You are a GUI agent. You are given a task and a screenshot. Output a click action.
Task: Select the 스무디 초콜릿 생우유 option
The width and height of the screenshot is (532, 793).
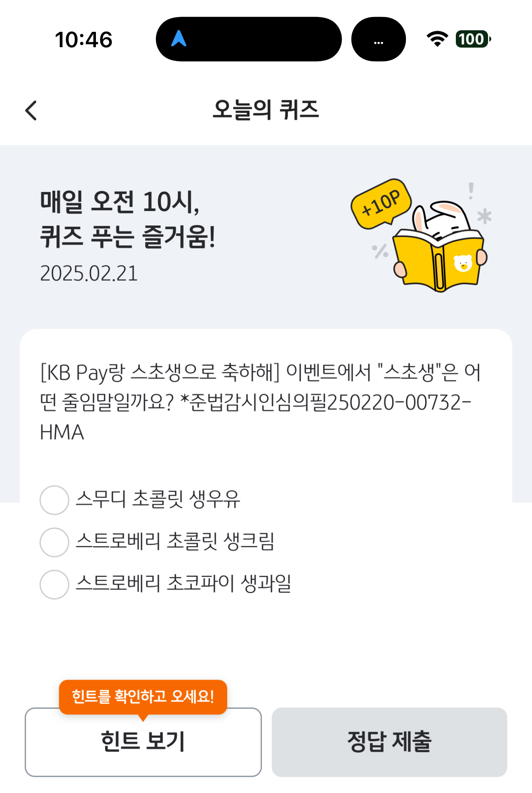point(140,500)
